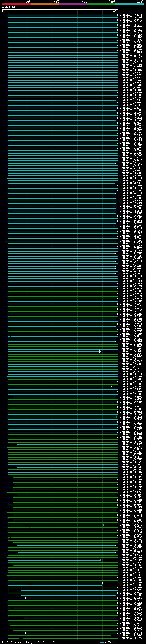Select hit label UniRef100_A4R955
Image resolution: width=146 pixels, height=644 pixels.
(131, 331)
